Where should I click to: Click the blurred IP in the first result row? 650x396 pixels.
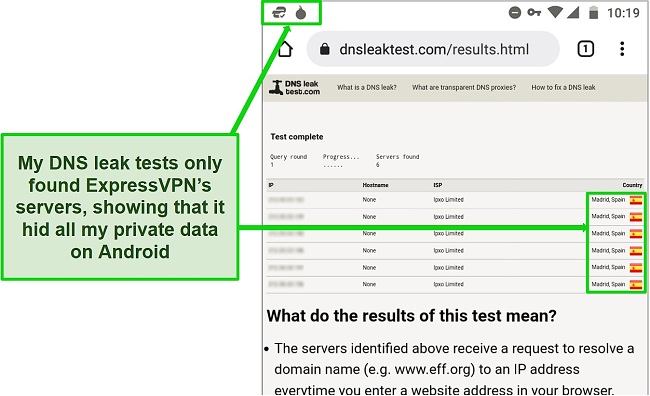[x=286, y=200]
